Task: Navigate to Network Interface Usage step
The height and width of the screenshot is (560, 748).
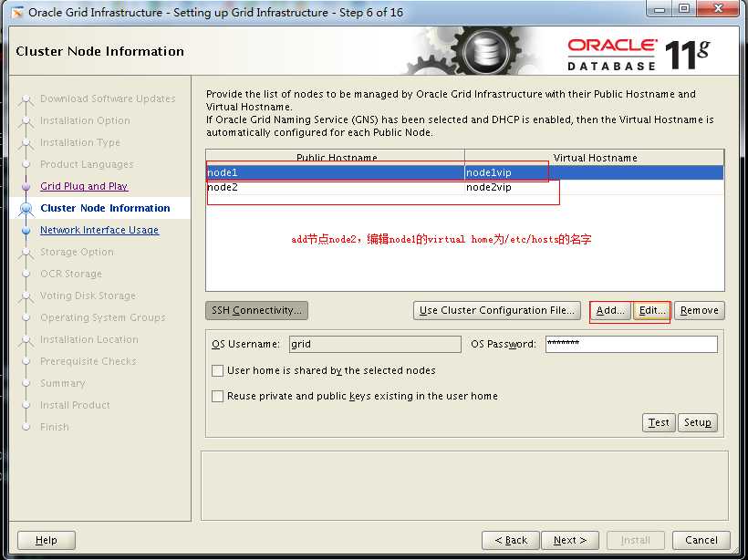Action: click(99, 231)
